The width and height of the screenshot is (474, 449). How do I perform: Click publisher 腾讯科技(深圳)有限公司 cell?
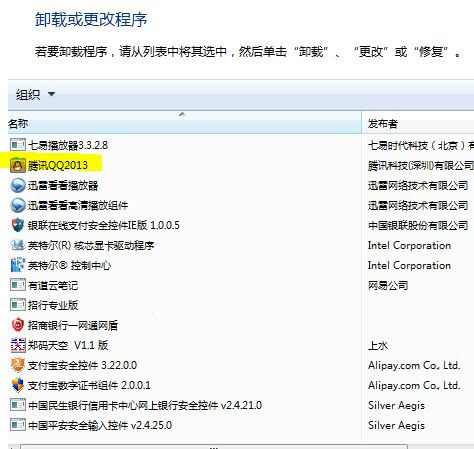tap(421, 165)
